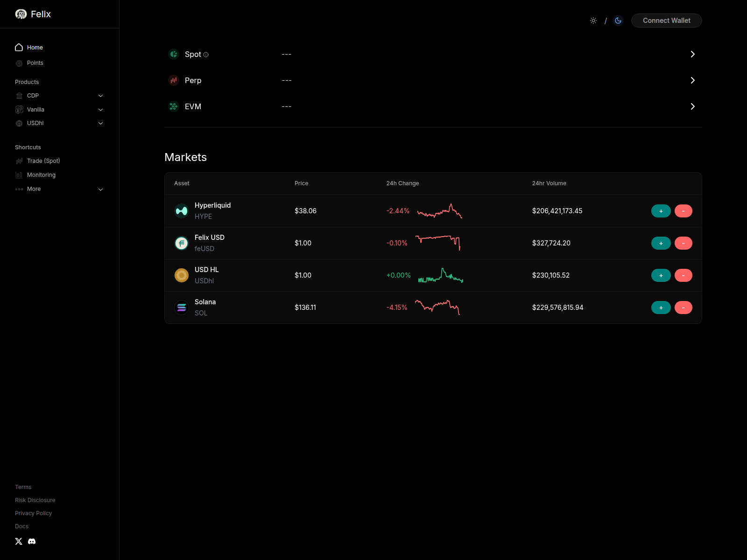Image resolution: width=747 pixels, height=560 pixels.
Task: Click minus button for USD HL
Action: (684, 275)
